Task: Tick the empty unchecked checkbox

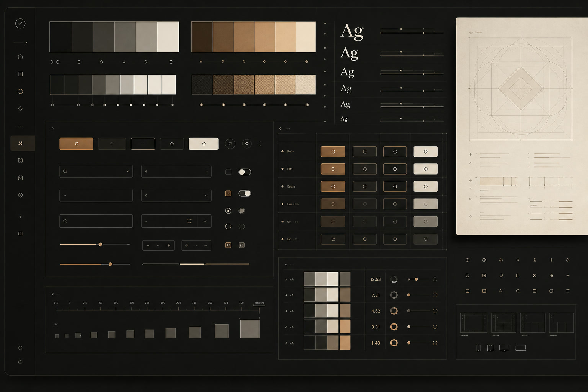Action: (x=228, y=172)
